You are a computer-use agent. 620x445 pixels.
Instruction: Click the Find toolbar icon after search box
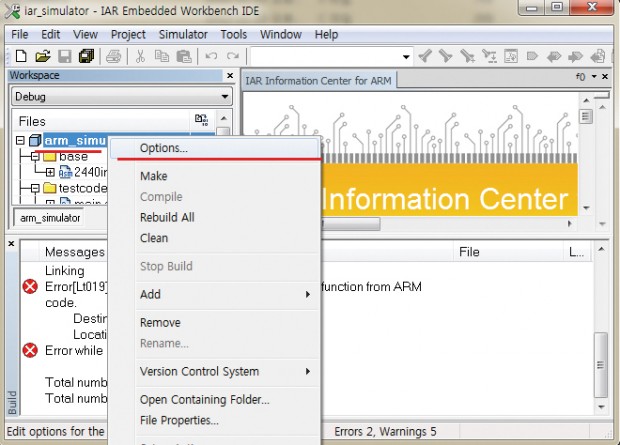pyautogui.click(x=425, y=56)
